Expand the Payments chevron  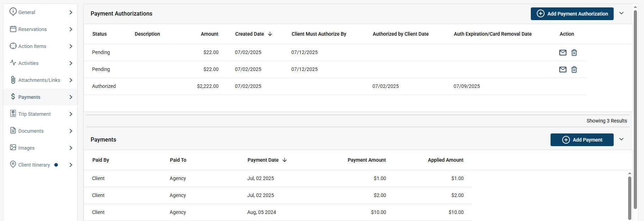pos(71,97)
